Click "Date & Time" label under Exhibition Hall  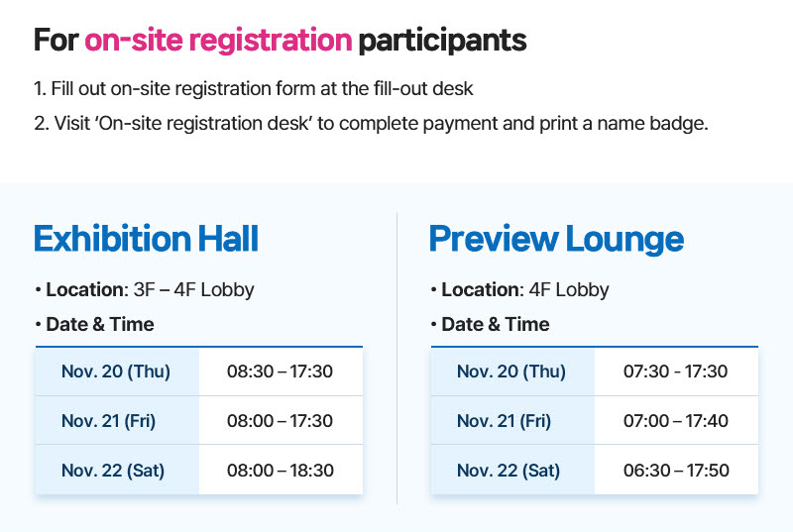[x=99, y=324]
